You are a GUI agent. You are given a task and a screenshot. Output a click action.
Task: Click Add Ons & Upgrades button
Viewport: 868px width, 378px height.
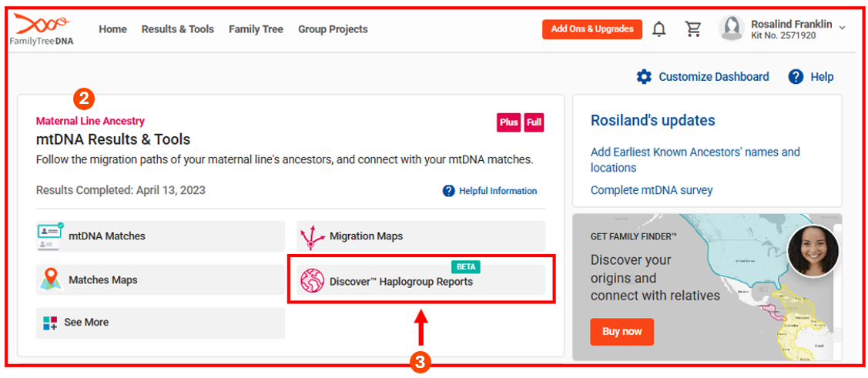tap(592, 29)
